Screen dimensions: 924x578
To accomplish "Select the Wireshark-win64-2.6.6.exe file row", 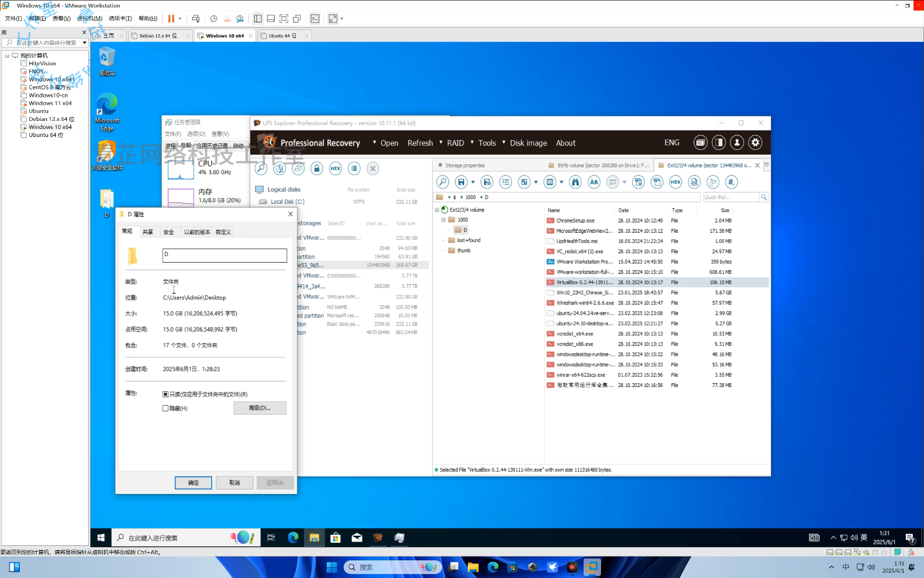I will pyautogui.click(x=657, y=303).
